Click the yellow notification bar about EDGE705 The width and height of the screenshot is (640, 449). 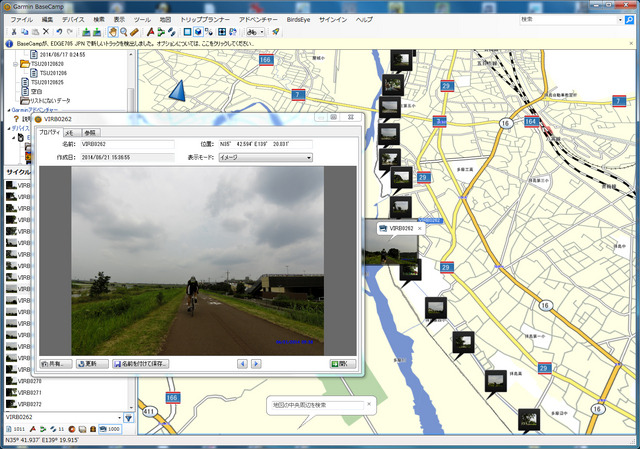tap(320, 43)
